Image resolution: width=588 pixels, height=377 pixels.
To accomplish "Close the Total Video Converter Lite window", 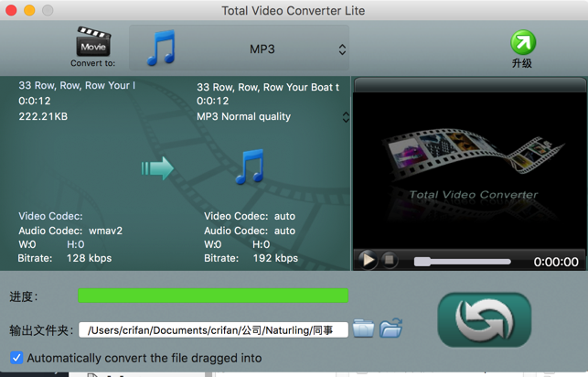I will click(x=11, y=10).
